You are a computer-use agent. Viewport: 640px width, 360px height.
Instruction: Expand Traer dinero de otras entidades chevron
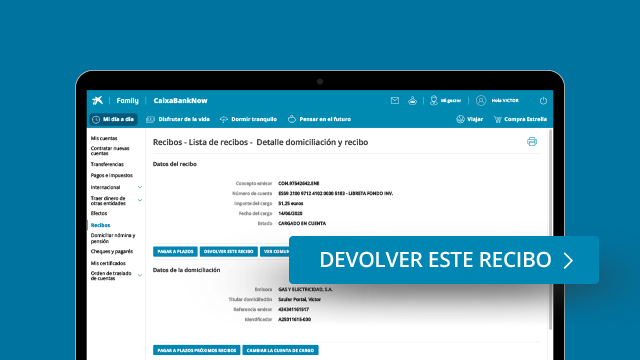(x=140, y=200)
